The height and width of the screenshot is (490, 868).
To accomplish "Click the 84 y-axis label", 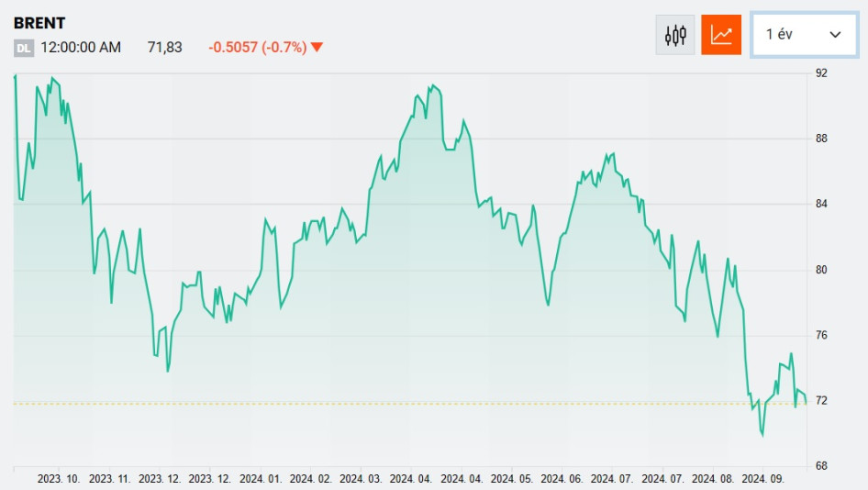I will [x=821, y=204].
